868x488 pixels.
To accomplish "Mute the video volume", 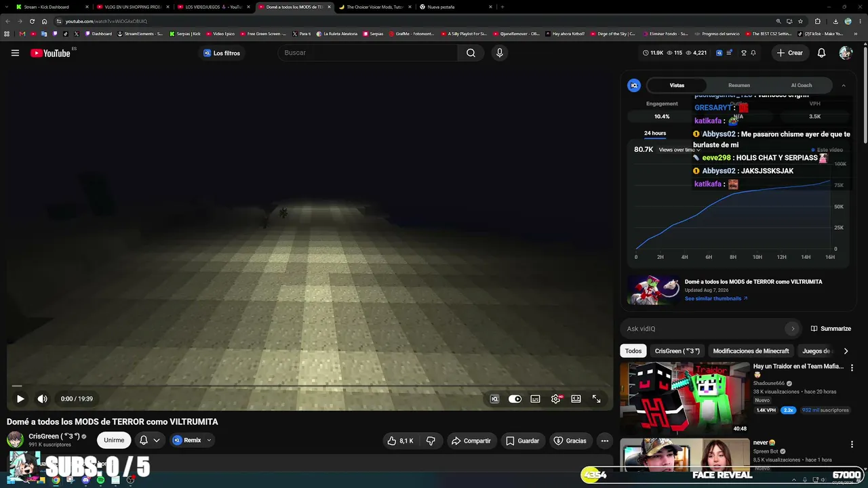I will pos(42,399).
